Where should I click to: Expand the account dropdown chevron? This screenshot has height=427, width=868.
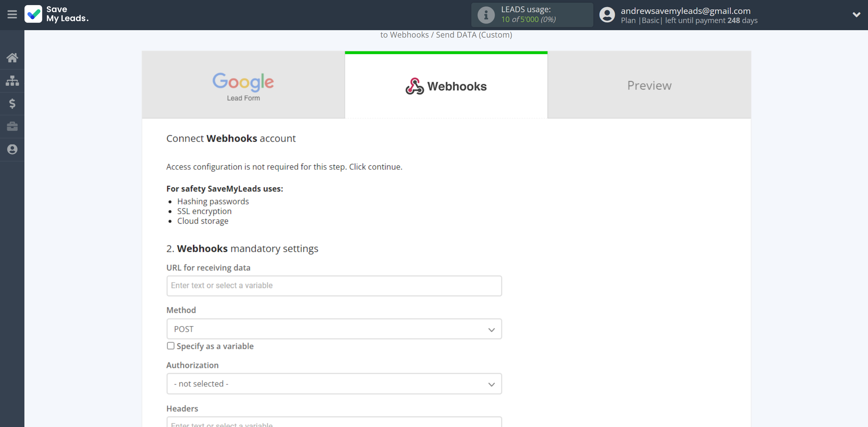pyautogui.click(x=856, y=15)
